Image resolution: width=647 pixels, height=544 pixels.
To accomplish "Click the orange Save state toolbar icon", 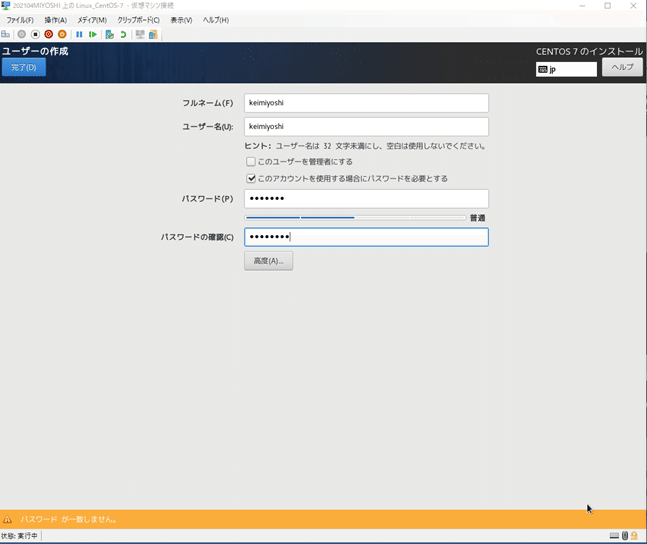I will 62,34.
